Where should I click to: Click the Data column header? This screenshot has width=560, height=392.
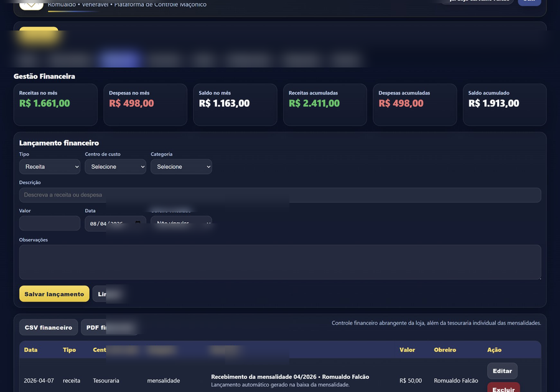tap(30, 350)
